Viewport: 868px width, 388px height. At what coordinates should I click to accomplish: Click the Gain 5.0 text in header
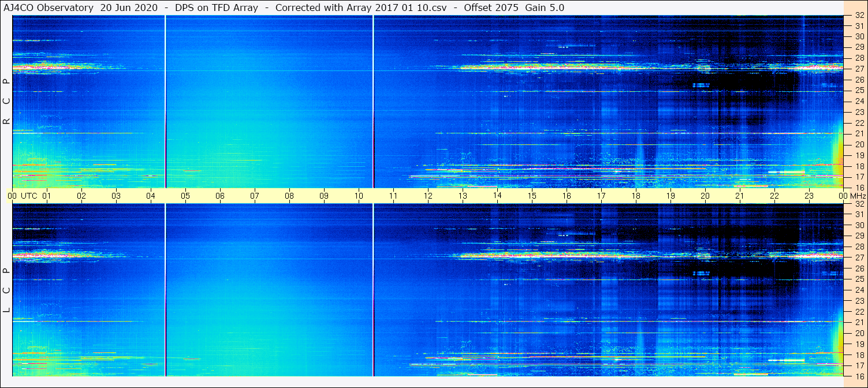[545, 8]
